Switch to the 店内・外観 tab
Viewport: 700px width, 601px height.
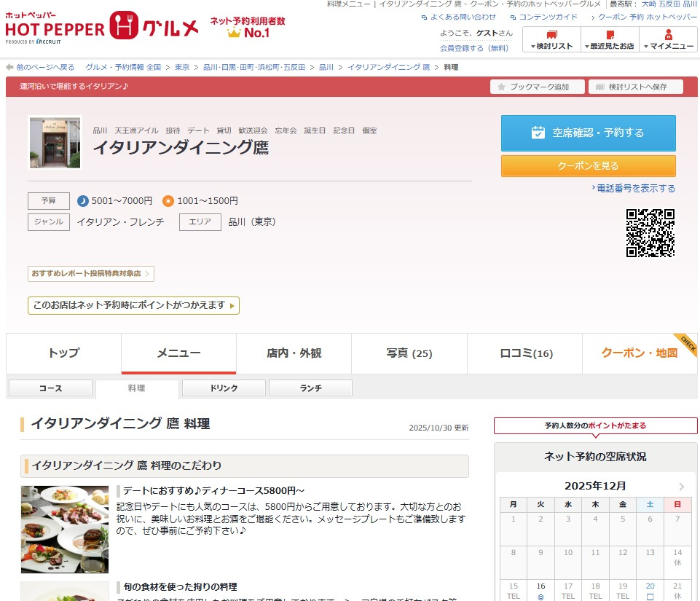coord(294,353)
